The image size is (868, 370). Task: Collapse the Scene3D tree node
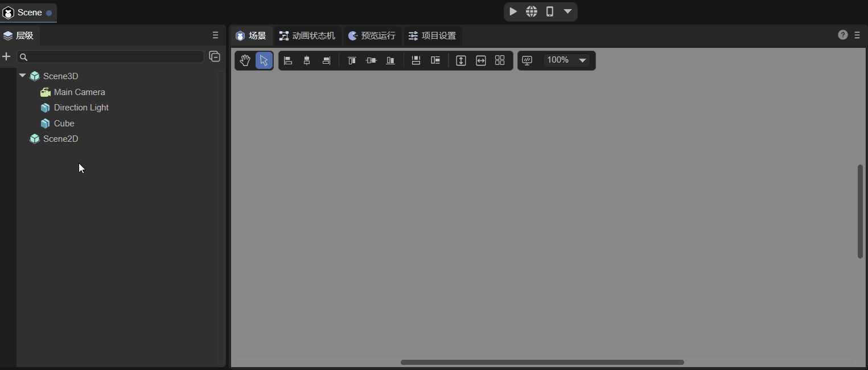click(x=23, y=76)
